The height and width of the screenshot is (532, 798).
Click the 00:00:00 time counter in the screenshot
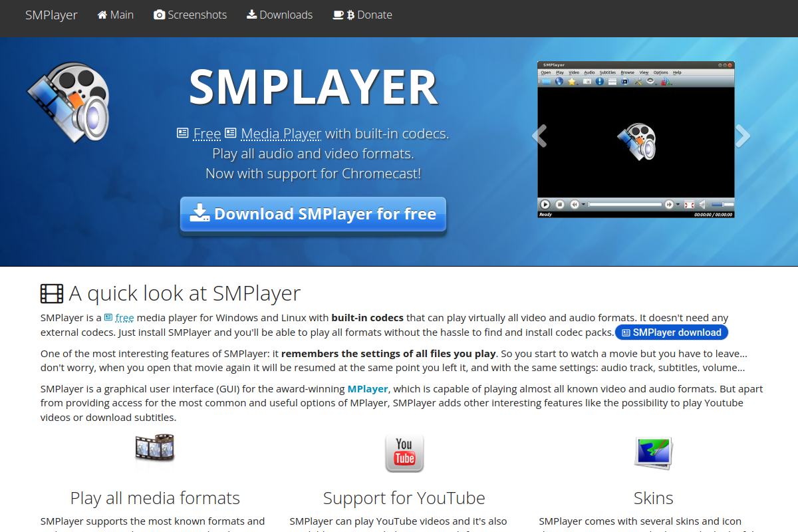[713, 215]
